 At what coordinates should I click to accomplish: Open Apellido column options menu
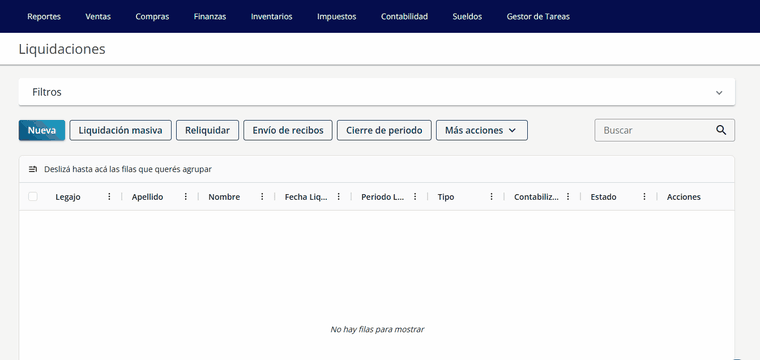click(186, 197)
